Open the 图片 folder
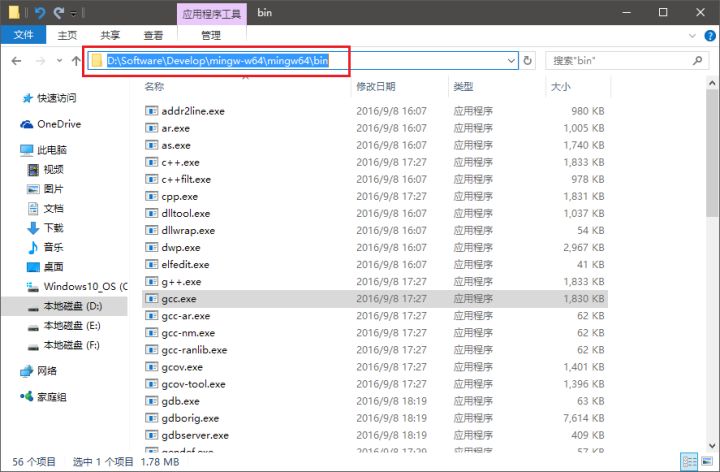This screenshot has height=472, width=720. coord(45,189)
